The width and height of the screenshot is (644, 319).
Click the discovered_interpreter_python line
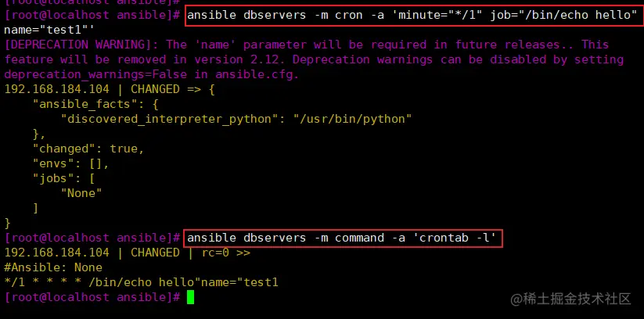pyautogui.click(x=236, y=120)
